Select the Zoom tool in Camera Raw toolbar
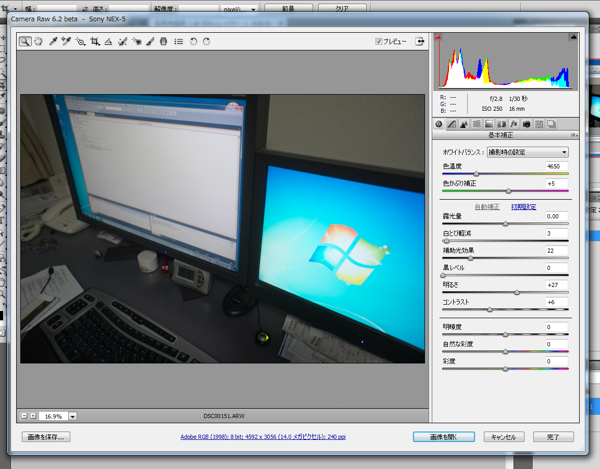This screenshot has width=600, height=469. 25,41
